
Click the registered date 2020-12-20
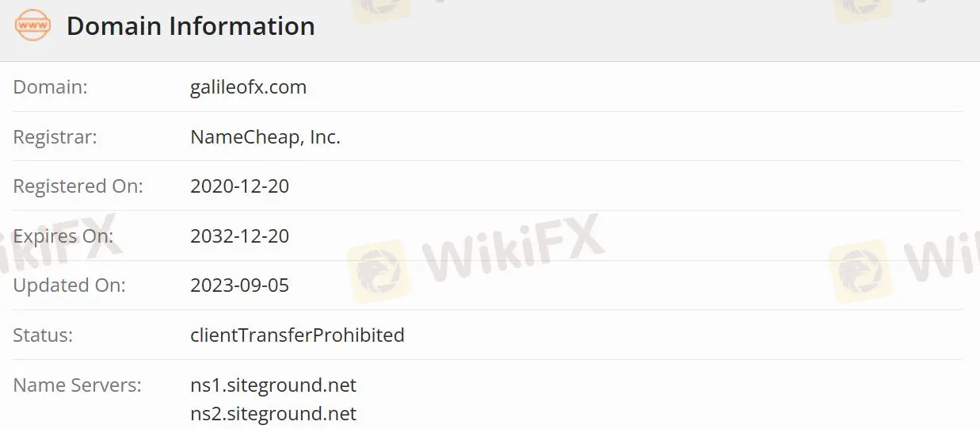[239, 186]
